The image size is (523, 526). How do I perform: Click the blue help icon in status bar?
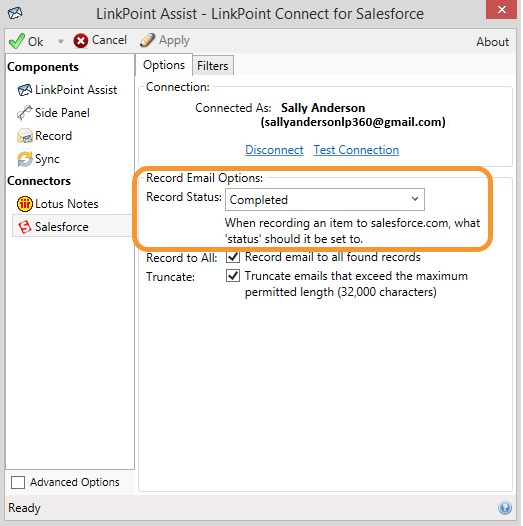click(505, 508)
